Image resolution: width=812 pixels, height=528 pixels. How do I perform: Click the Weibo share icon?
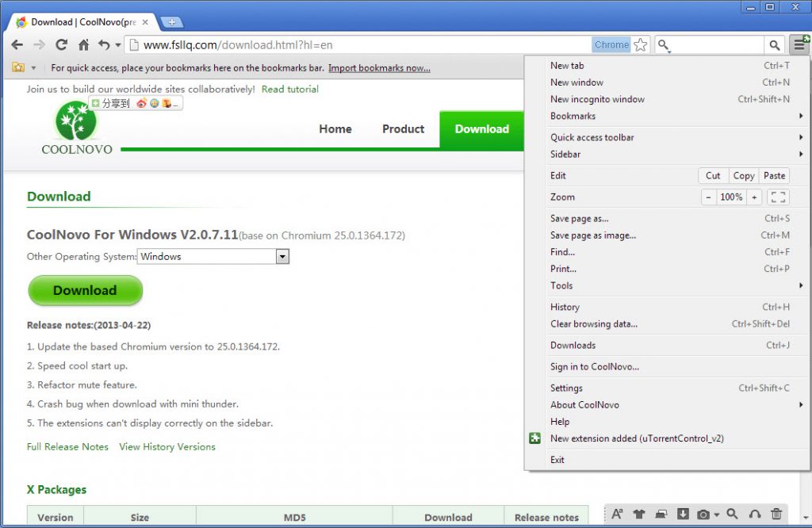click(141, 104)
